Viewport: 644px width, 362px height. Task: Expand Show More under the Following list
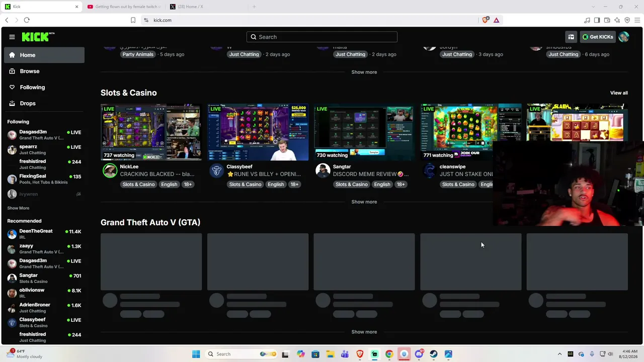tap(18, 208)
